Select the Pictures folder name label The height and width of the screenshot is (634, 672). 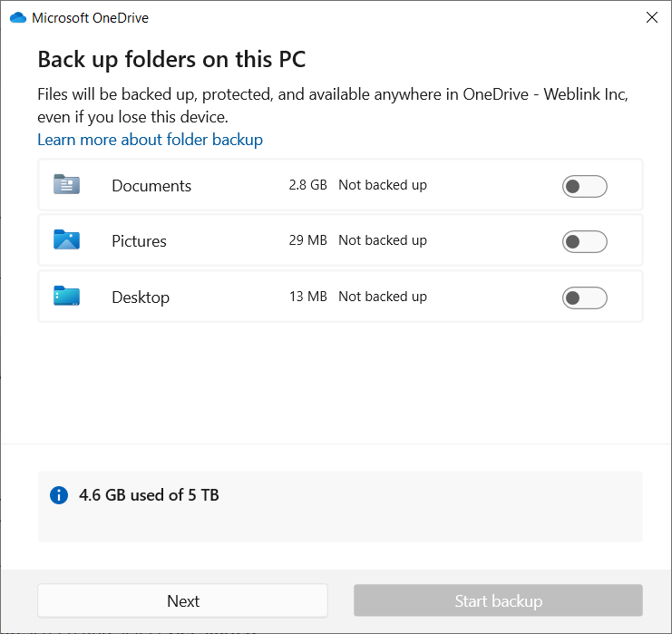139,241
